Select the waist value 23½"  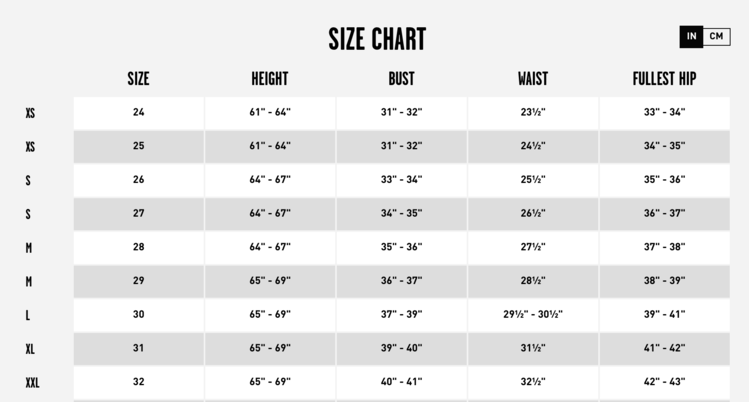tap(533, 112)
